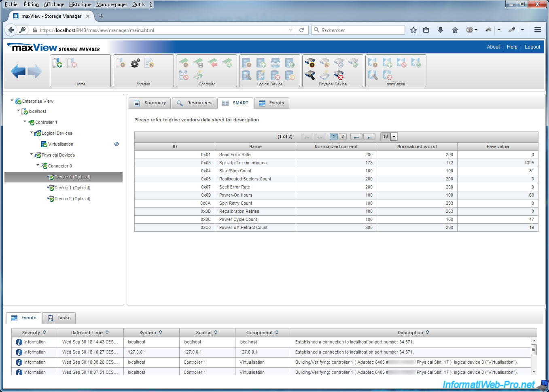Open the Tasks tab in bottom panel

pyautogui.click(x=59, y=318)
